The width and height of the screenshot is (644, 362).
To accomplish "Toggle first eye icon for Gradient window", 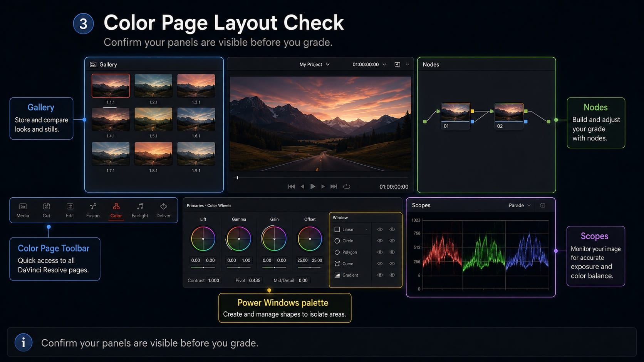I will pyautogui.click(x=380, y=275).
